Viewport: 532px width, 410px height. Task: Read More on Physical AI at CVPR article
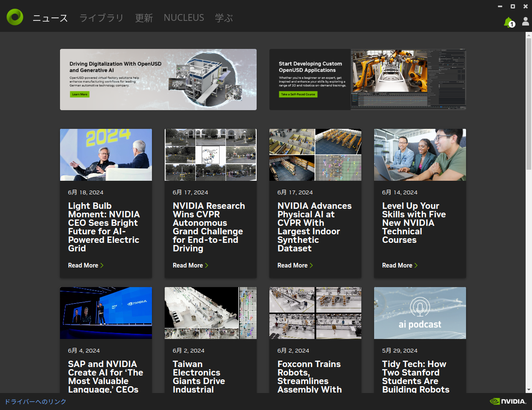coord(295,265)
